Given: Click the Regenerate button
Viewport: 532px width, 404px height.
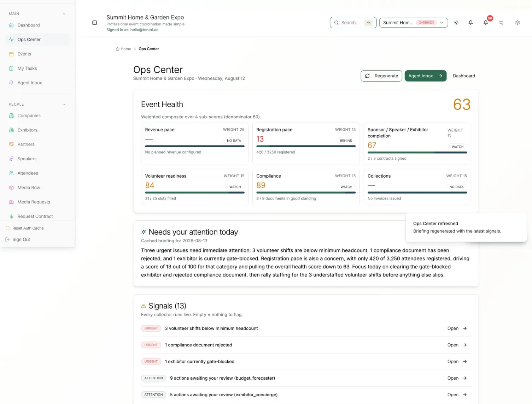Looking at the screenshot, I should (x=381, y=76).
